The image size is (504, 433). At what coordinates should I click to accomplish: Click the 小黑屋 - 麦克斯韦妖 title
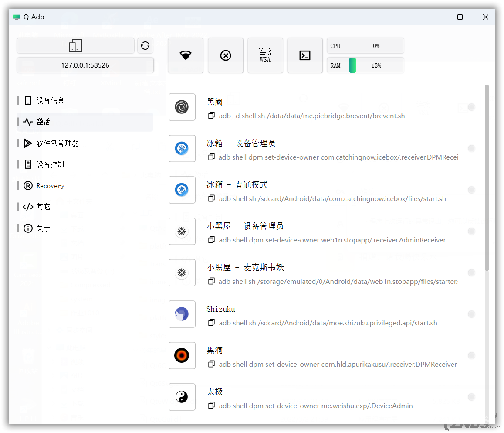246,268
